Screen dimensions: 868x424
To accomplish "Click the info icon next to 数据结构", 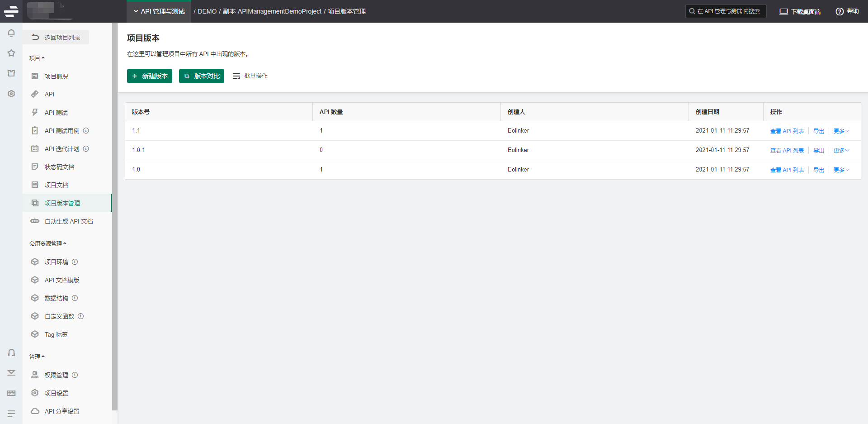I will point(75,298).
